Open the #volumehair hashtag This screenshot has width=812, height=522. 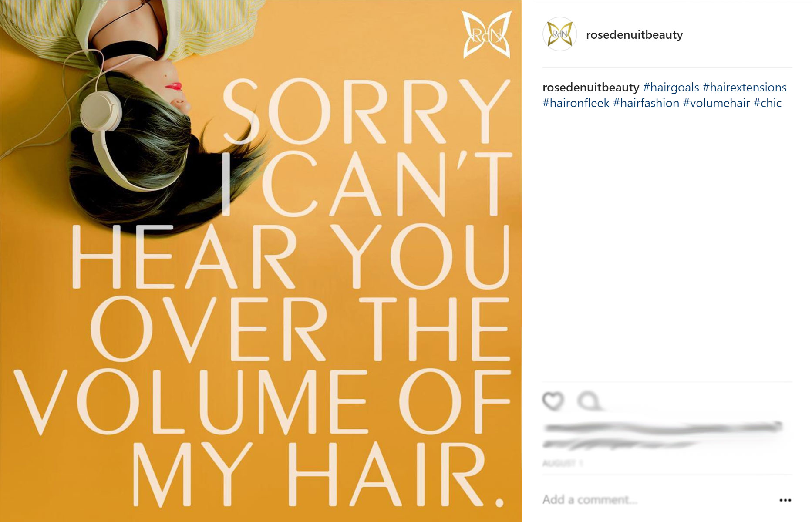click(716, 103)
